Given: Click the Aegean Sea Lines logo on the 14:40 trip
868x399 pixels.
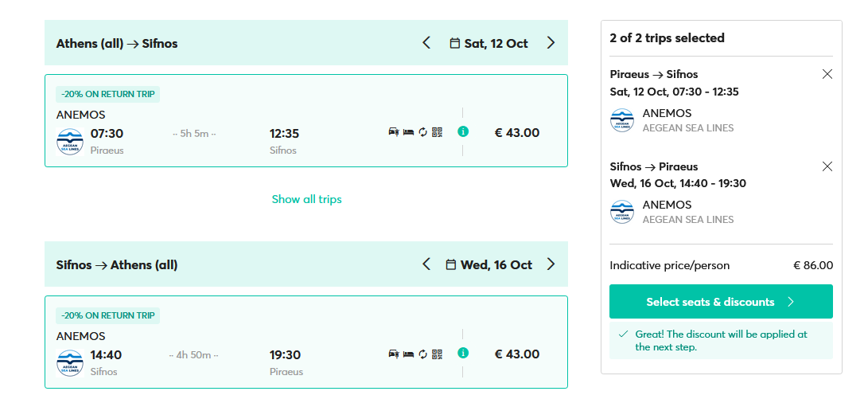Looking at the screenshot, I should (70, 362).
